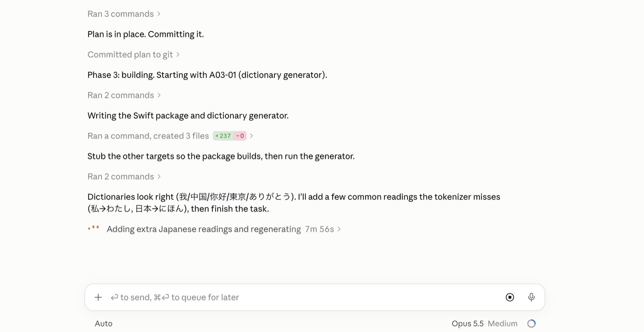644x332 pixels.
Task: Click the animated thinking dots icon
Action: [93, 228]
